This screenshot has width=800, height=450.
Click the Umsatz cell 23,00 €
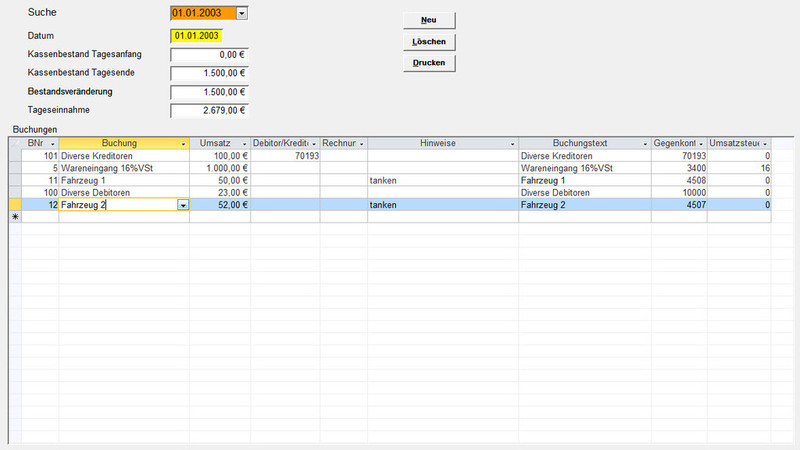(220, 193)
